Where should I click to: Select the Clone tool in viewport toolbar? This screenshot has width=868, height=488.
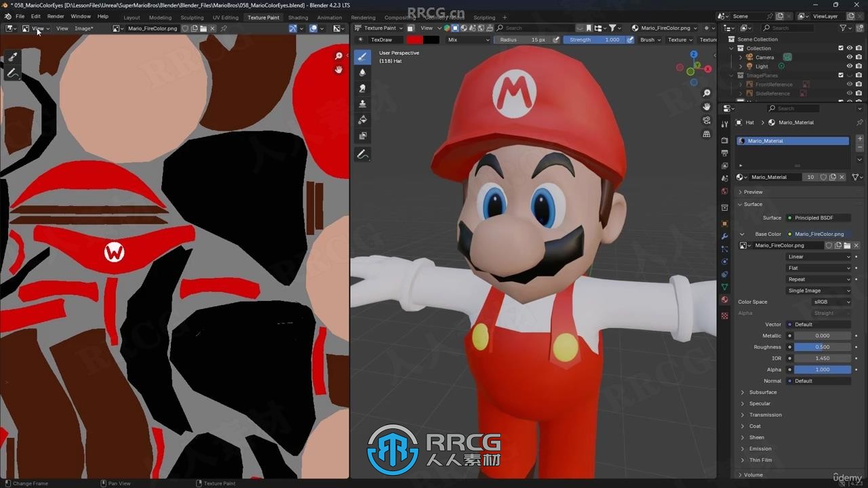362,104
